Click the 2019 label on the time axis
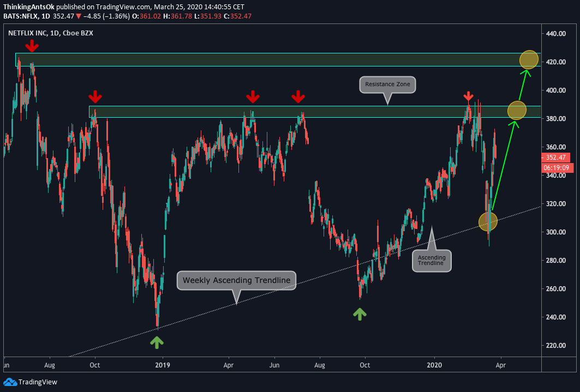Viewport: 580px width, 392px height. pyautogui.click(x=163, y=365)
